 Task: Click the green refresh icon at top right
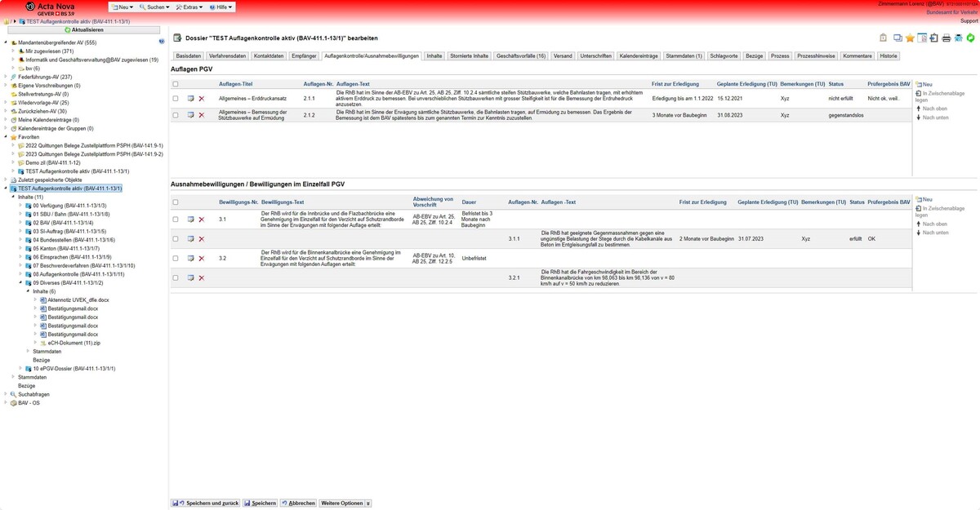click(970, 38)
